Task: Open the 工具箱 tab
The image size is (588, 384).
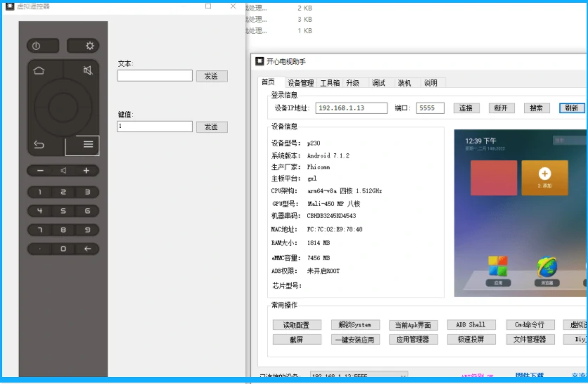Action: [x=330, y=83]
